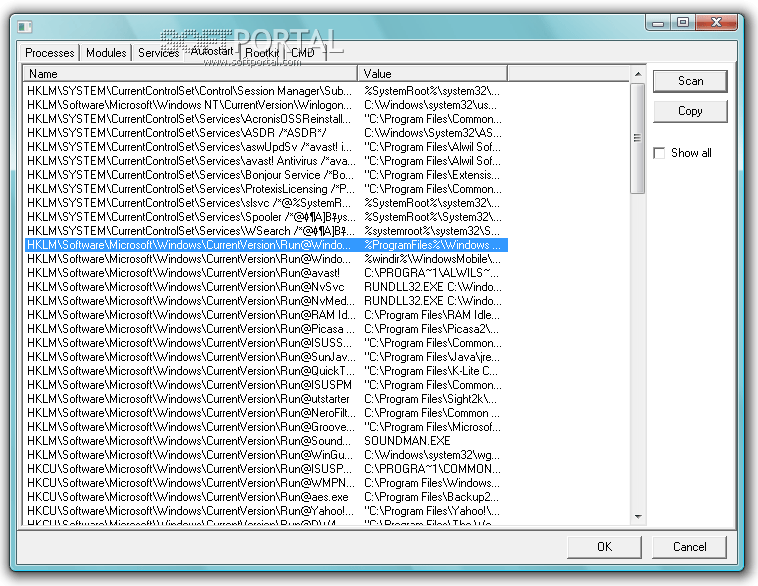Click the application icon in title bar
758x586 pixels.
25,26
